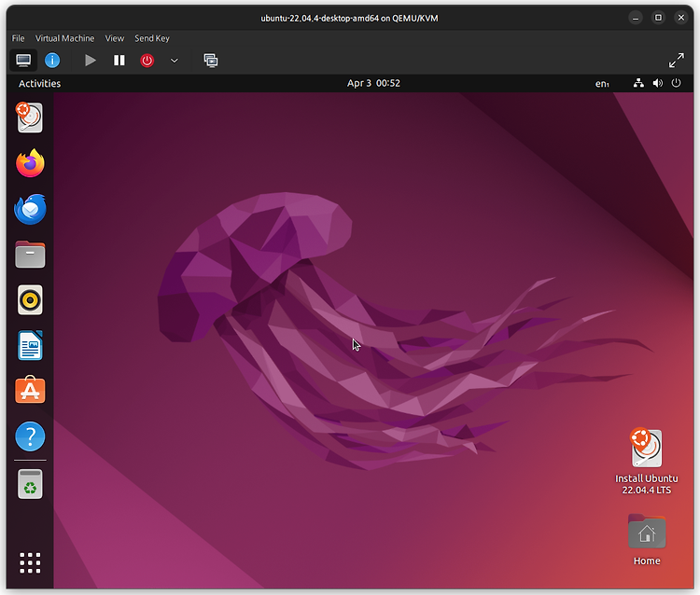Open the Virtual Machine menu
The height and width of the screenshot is (595, 700).
tap(64, 38)
